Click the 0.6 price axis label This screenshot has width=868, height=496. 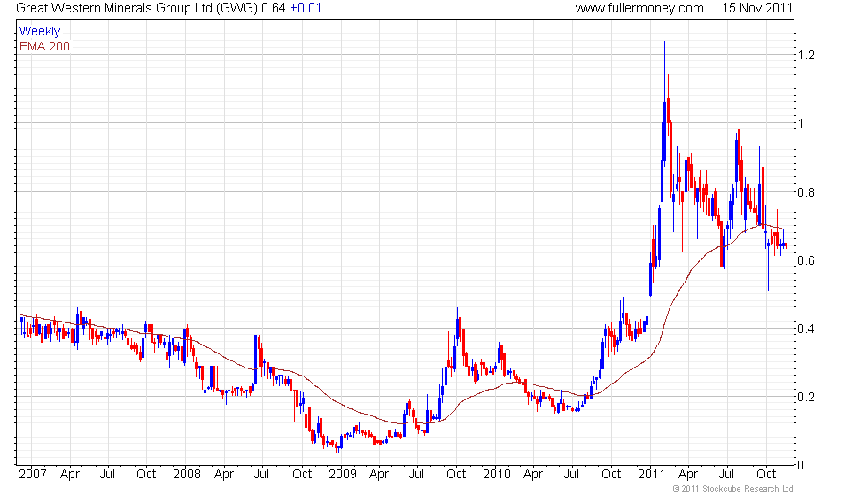[x=806, y=260]
